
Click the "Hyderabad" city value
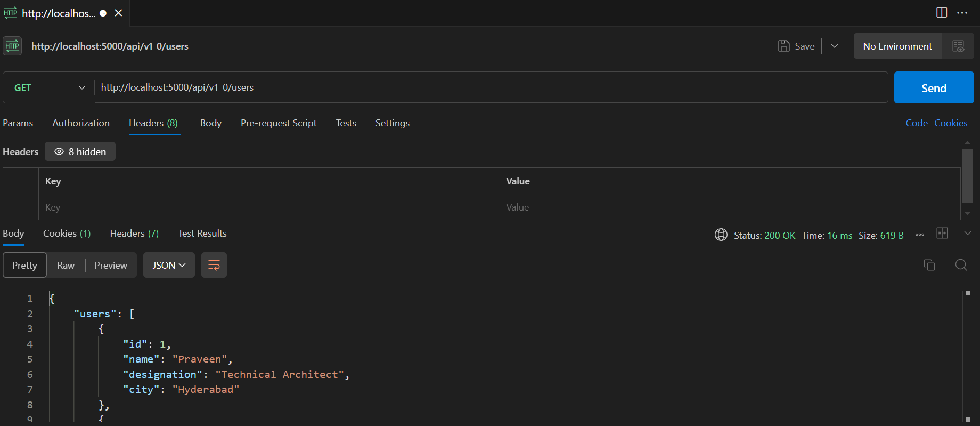pyautogui.click(x=206, y=389)
